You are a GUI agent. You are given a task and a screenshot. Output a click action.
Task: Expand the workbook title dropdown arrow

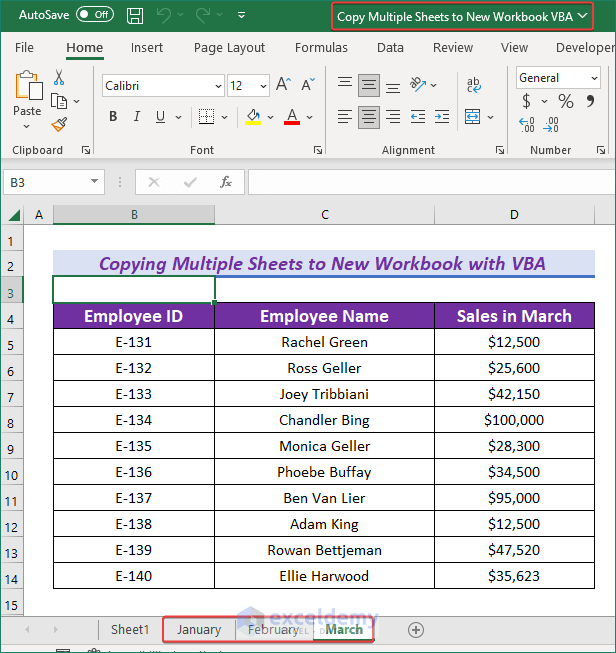coord(583,16)
